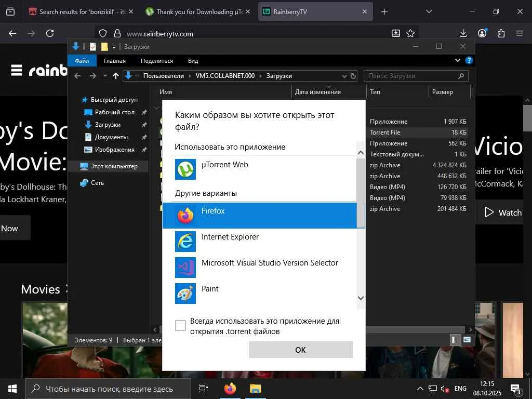
Task: Open the Firefox account menu
Action: click(x=482, y=33)
